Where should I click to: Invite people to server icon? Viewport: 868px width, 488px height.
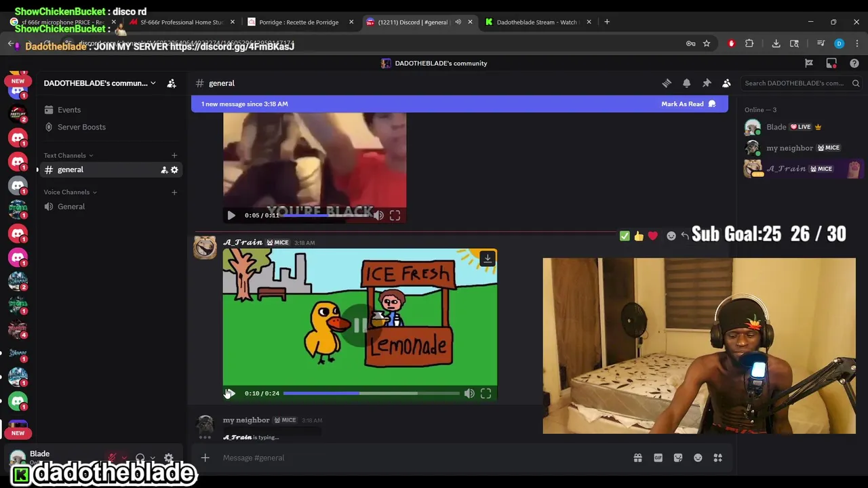tap(172, 83)
